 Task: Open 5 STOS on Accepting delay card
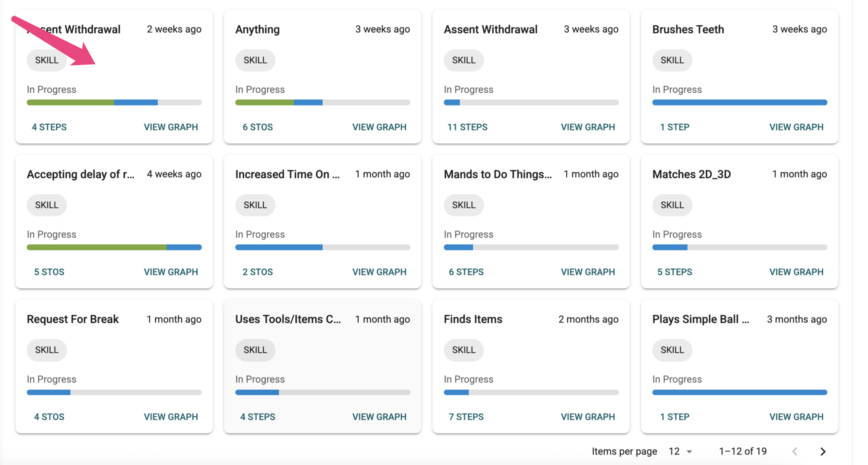click(x=49, y=272)
